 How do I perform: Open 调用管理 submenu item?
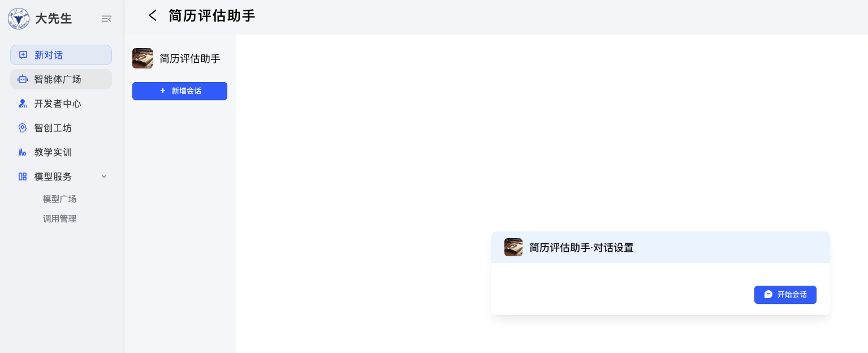[x=59, y=219]
